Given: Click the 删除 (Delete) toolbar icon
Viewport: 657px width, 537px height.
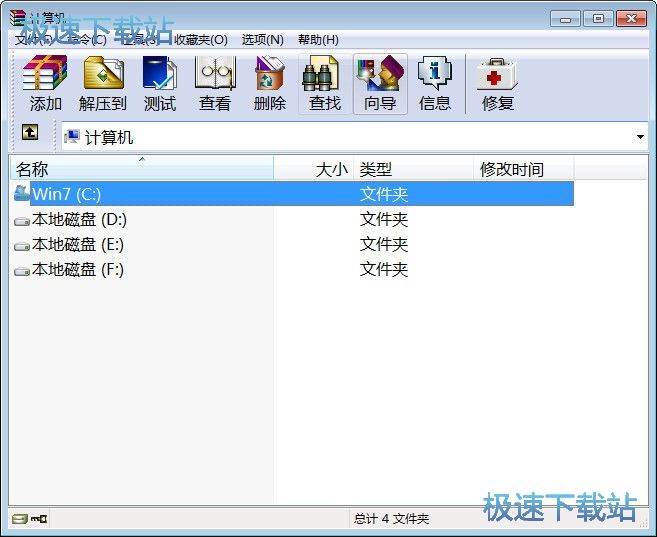Looking at the screenshot, I should [269, 82].
